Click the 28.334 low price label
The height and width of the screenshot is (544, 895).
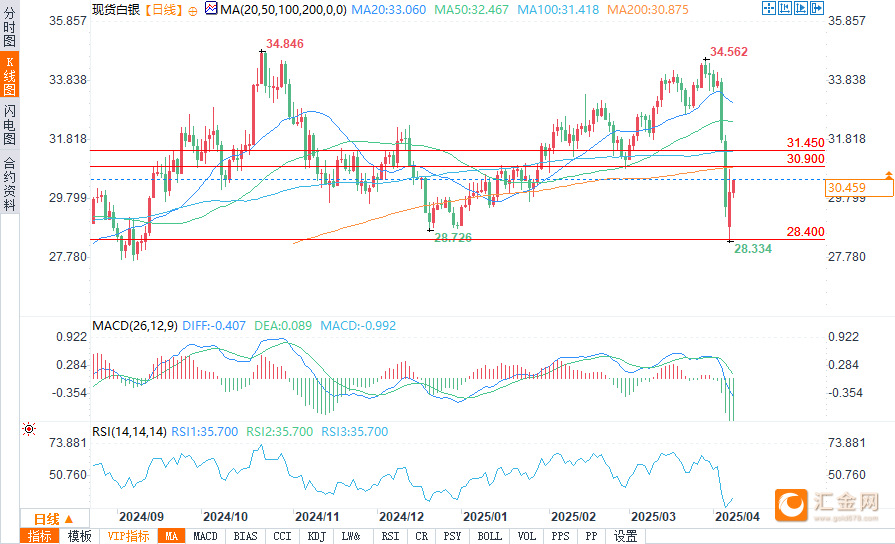click(x=753, y=249)
